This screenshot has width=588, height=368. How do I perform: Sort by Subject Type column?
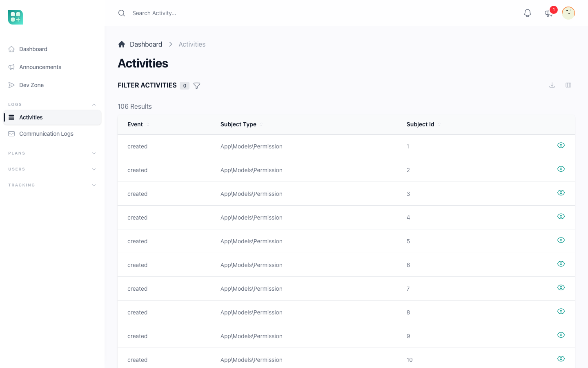[241, 124]
